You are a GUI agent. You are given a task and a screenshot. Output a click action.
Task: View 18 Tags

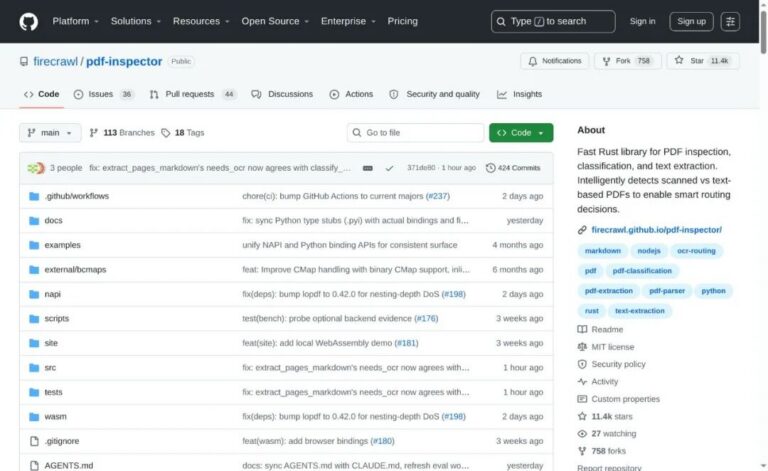pos(183,133)
